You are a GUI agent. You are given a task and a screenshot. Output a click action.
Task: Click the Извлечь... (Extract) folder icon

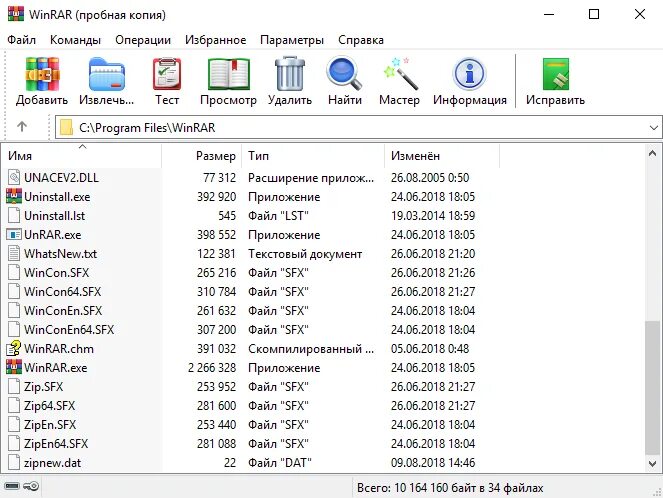(x=107, y=74)
